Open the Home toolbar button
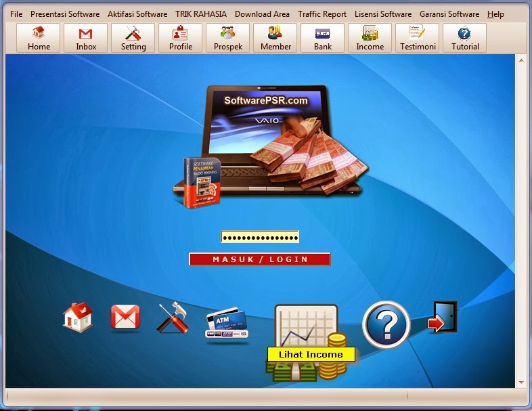 tap(39, 38)
